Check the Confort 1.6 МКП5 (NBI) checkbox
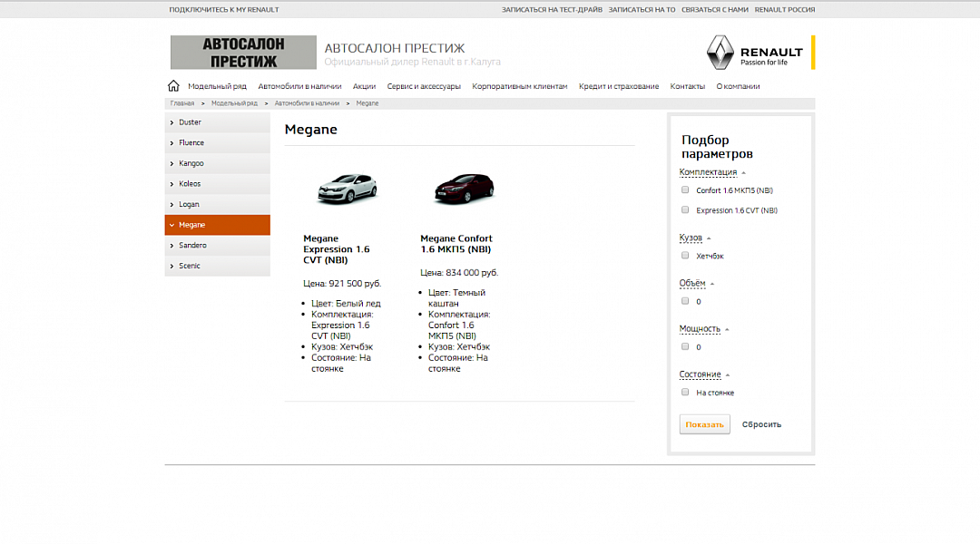 point(685,190)
